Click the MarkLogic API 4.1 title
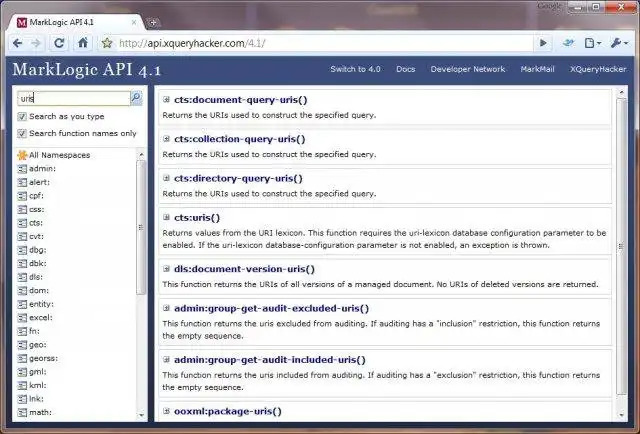The image size is (640, 434). point(87,70)
